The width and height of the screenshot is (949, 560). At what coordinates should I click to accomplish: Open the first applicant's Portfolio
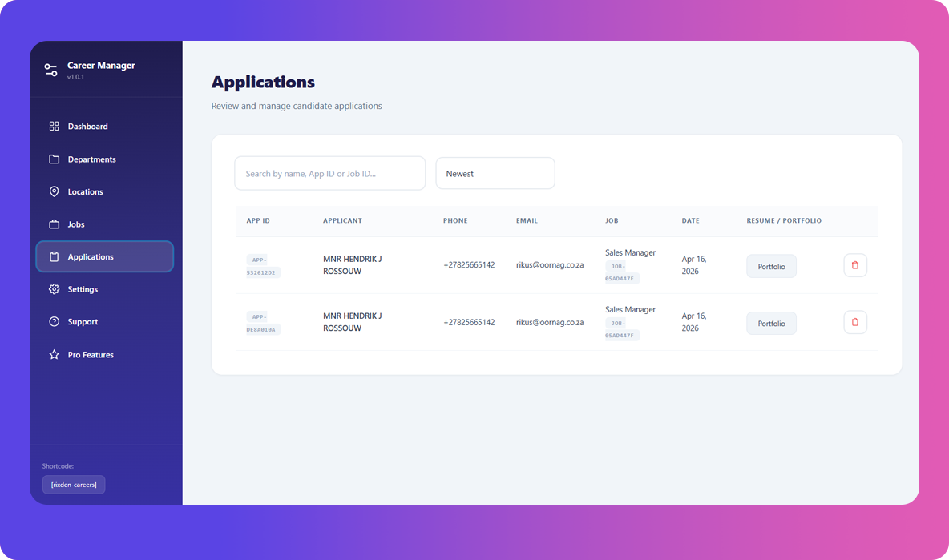771,265
